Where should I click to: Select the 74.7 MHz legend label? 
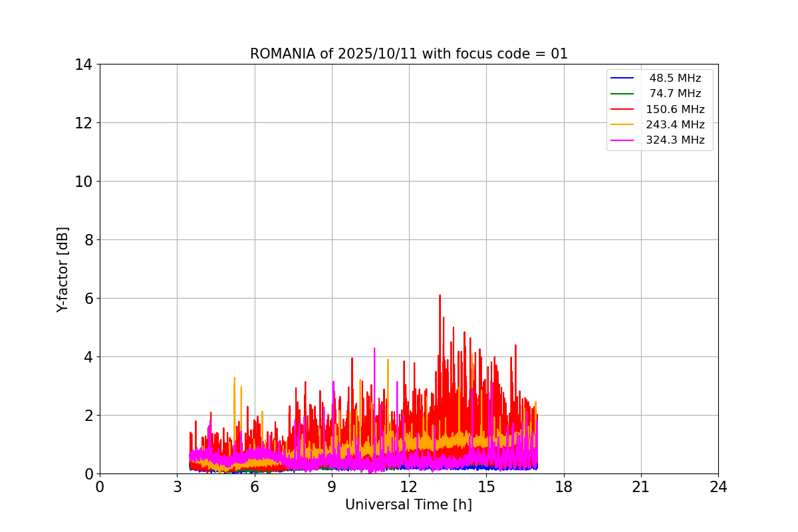[x=675, y=94]
